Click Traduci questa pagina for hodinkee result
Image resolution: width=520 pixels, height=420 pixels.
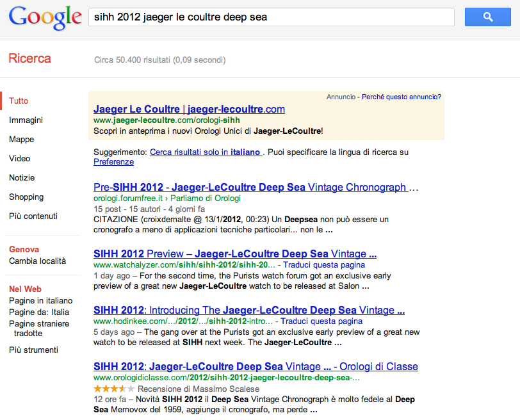pos(321,321)
